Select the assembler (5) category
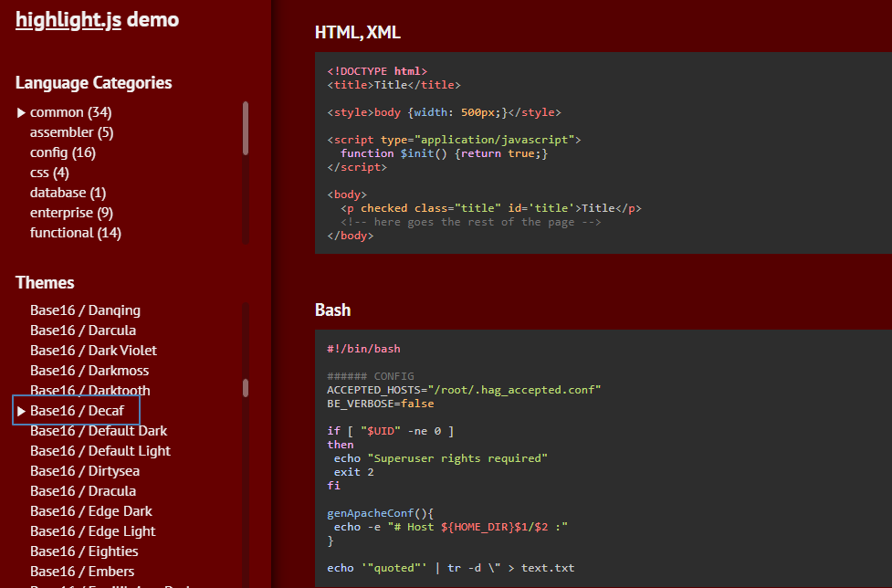Screen dimensions: 892x588 (x=72, y=132)
